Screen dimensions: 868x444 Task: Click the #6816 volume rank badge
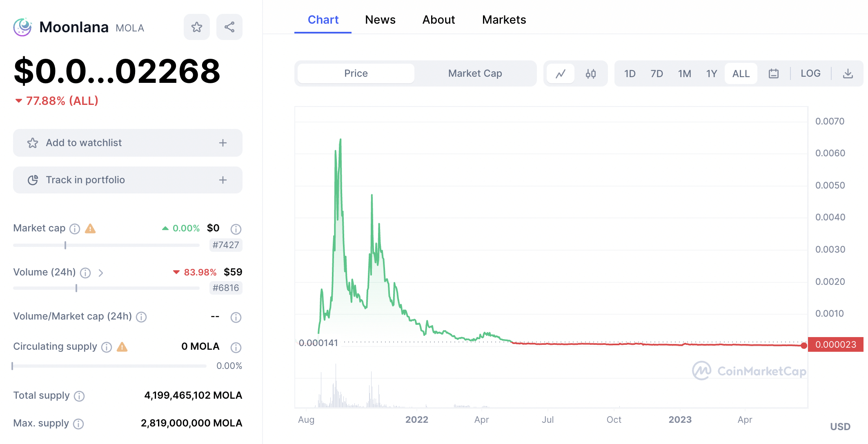tap(226, 288)
